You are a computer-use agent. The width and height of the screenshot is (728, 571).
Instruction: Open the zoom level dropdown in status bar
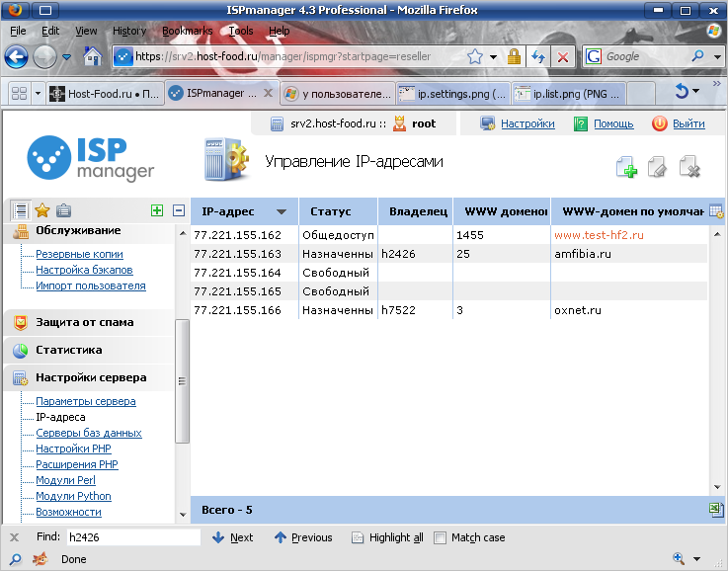tap(696, 559)
